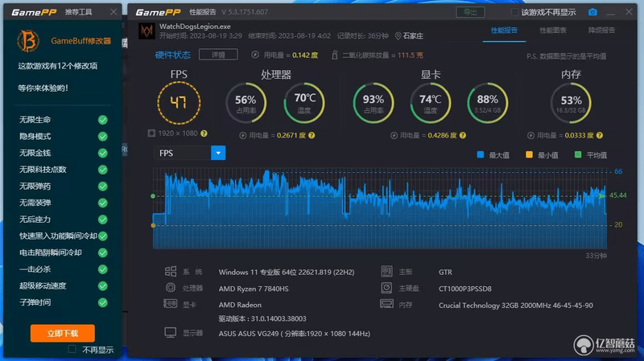The height and width of the screenshot is (361, 644).
Task: Toggle the 子弹时间 green check
Action: click(103, 303)
